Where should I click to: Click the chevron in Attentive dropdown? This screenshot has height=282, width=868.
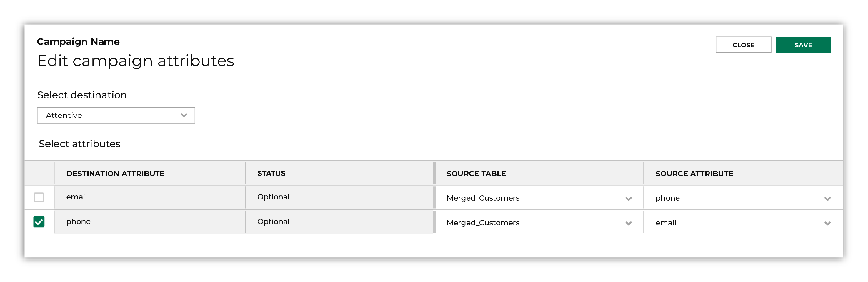[x=184, y=115]
